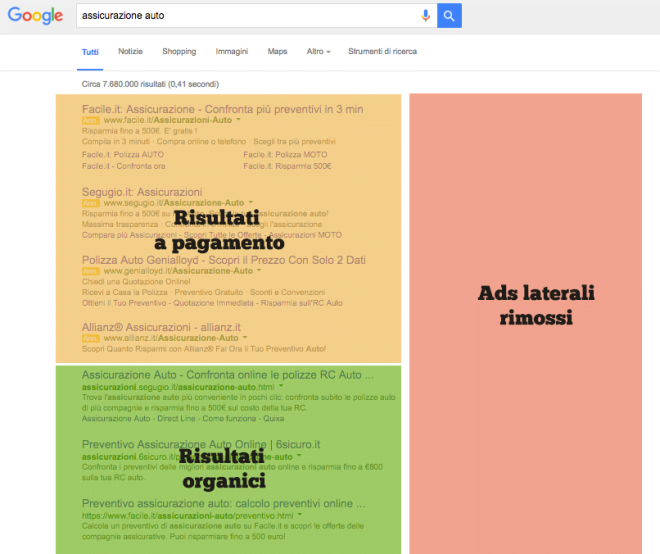
Task: Click the Ann. badge on the Genialloyd ad
Action: point(90,271)
